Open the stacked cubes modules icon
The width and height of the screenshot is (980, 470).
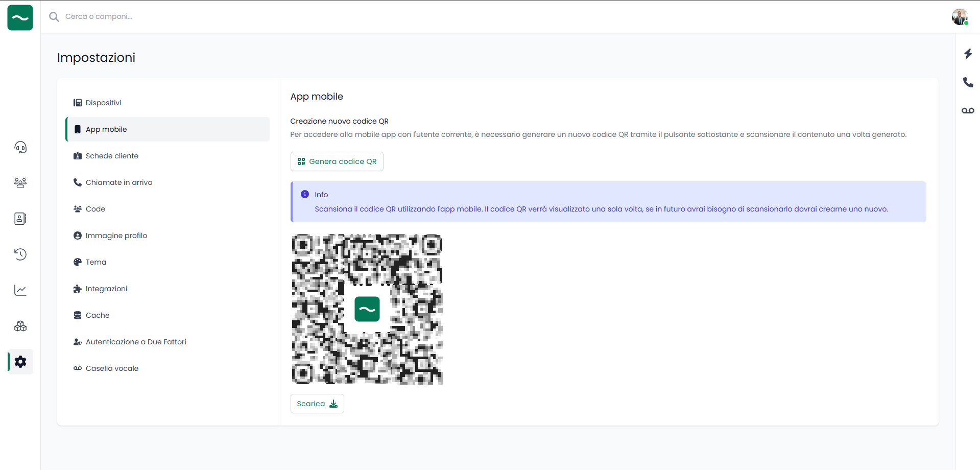pos(20,326)
